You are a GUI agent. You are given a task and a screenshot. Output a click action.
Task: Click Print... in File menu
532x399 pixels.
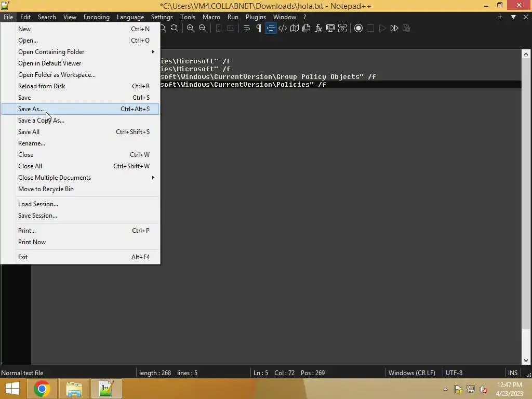tap(81, 231)
